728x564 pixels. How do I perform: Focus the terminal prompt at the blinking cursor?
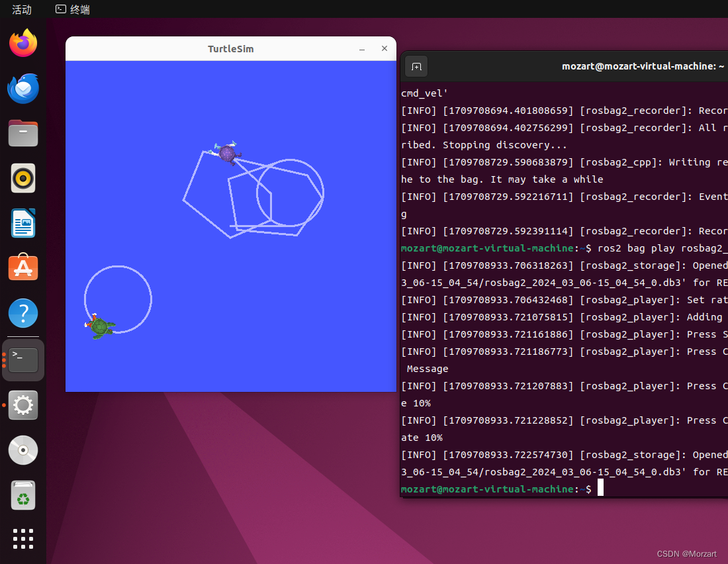[x=600, y=487]
